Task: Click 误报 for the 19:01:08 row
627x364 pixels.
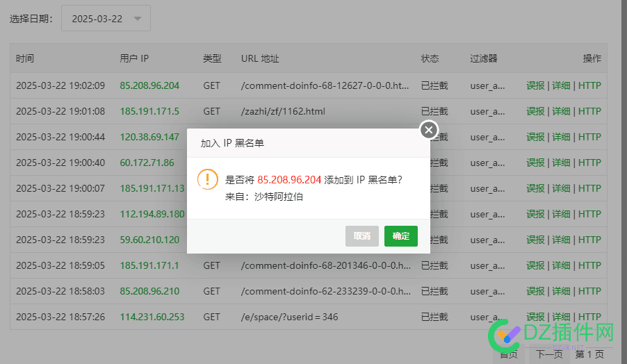Action: [x=535, y=111]
